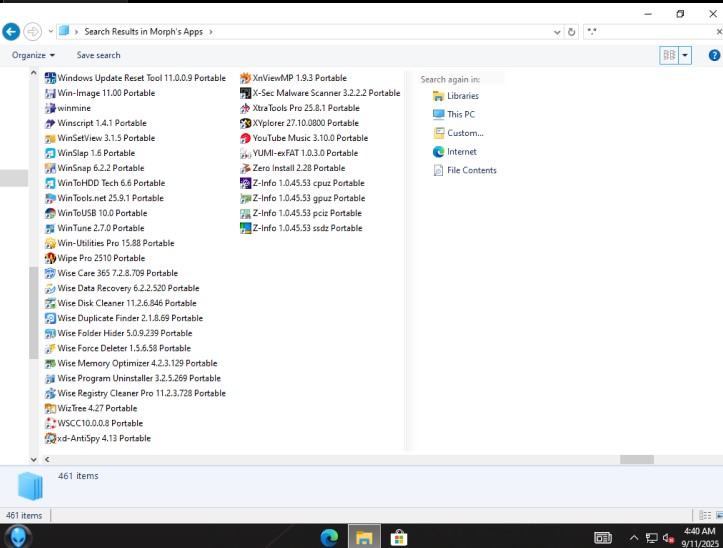Select the XYplorer 27.10.0800 Portable icon

(245, 123)
